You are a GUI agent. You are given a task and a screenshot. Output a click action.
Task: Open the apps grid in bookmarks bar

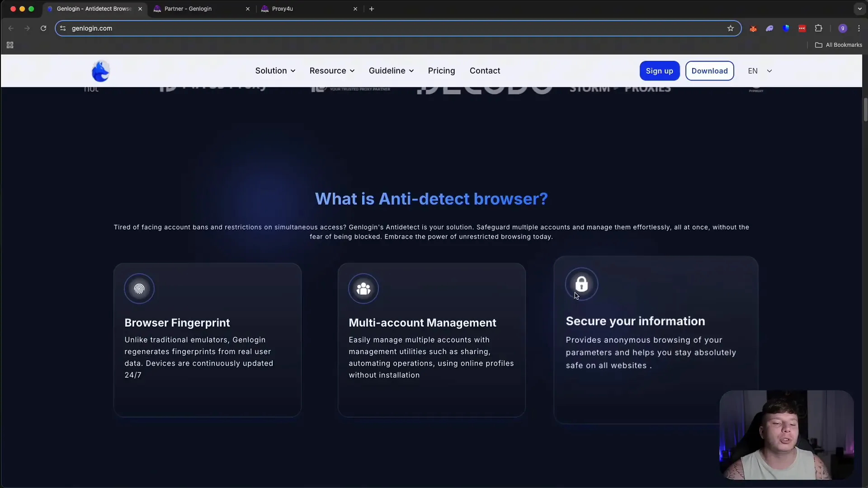pos(10,45)
